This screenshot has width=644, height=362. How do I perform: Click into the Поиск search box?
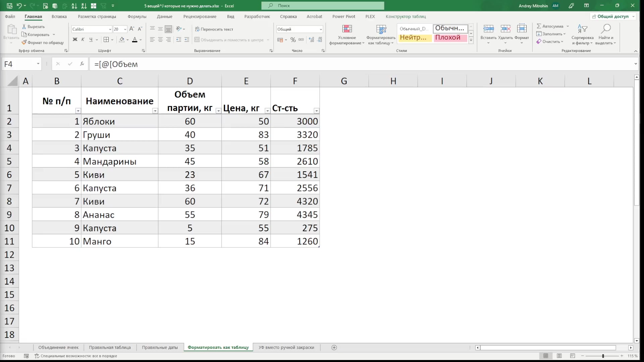click(x=323, y=6)
